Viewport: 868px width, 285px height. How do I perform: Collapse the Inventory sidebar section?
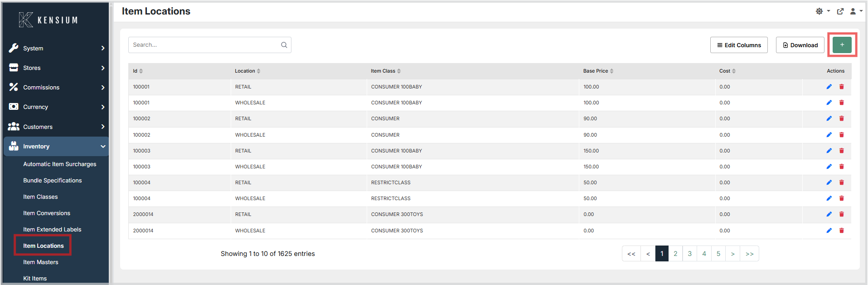click(x=56, y=146)
